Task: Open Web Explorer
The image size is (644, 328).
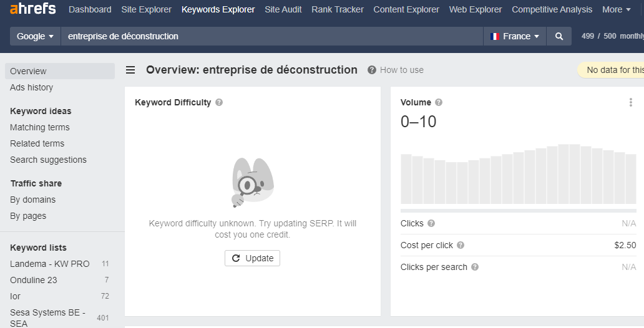Action: [475, 9]
